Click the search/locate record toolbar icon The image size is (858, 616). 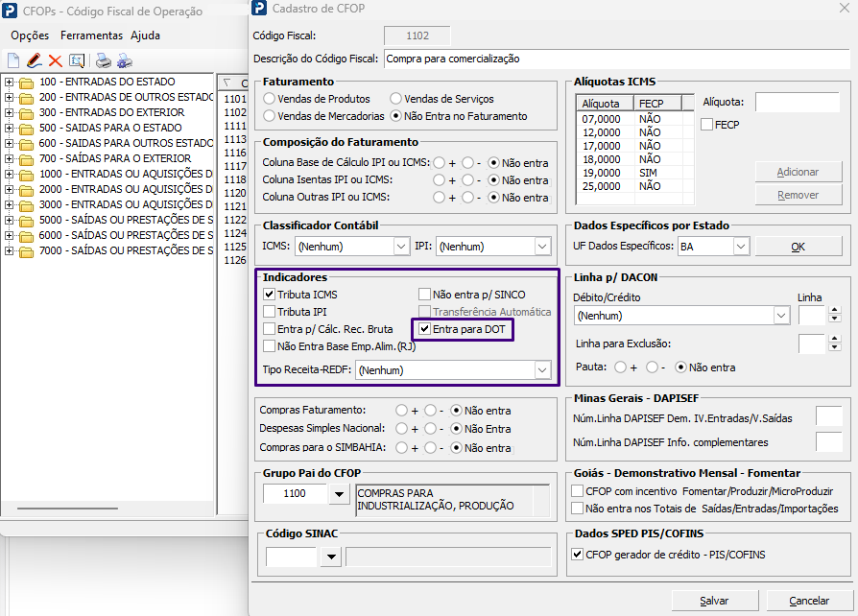point(77,60)
